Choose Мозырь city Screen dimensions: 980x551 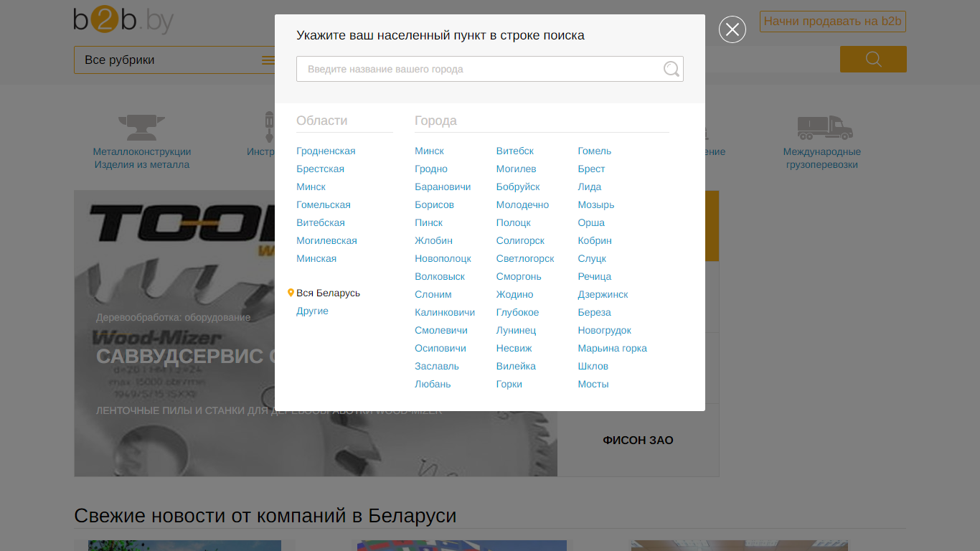click(596, 204)
